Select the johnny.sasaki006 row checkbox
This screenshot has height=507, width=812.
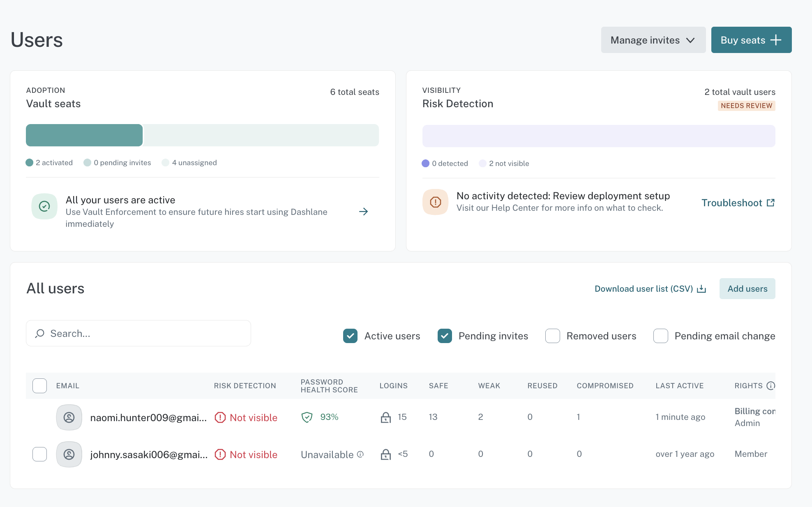pos(39,454)
